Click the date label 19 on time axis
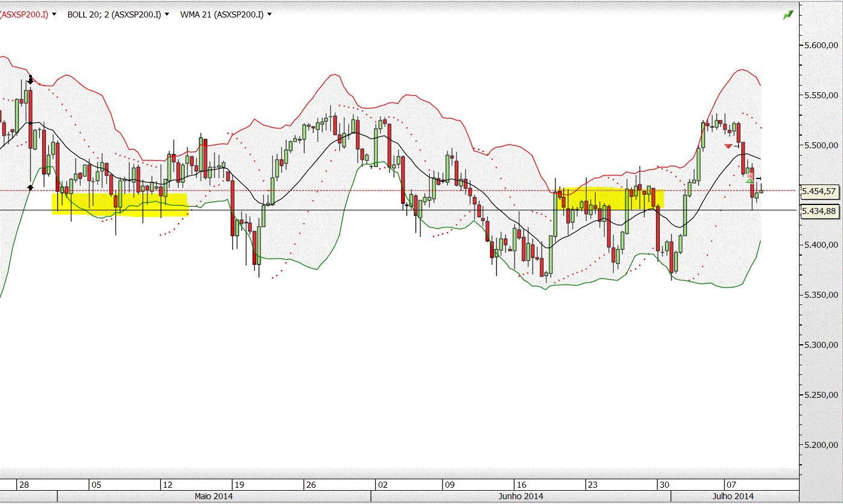 click(239, 485)
